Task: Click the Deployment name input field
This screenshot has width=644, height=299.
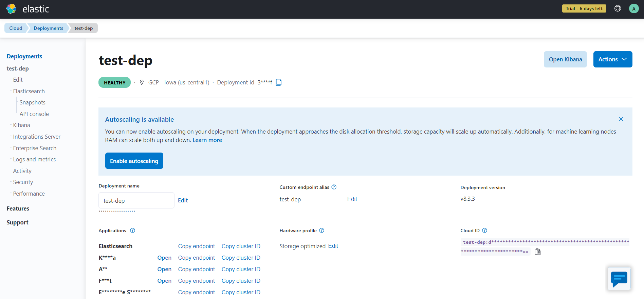Action: coord(136,200)
